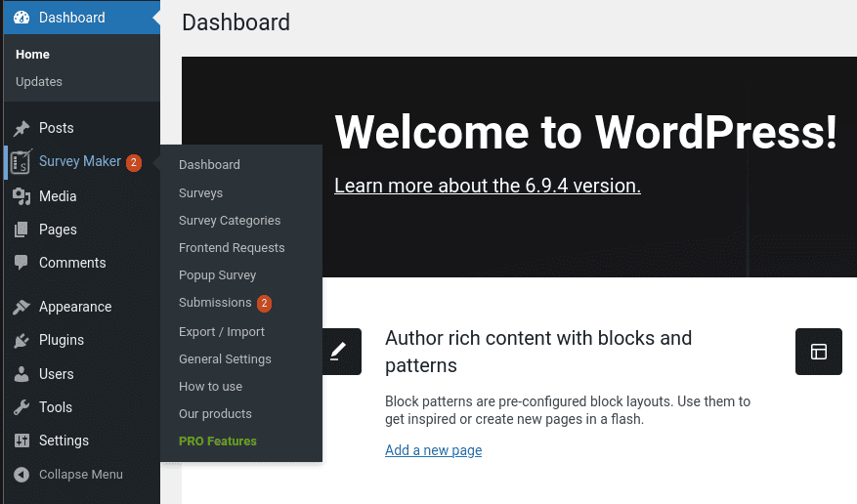Select PRO Features in the flyout
The height and width of the screenshot is (504, 857).
coord(218,441)
